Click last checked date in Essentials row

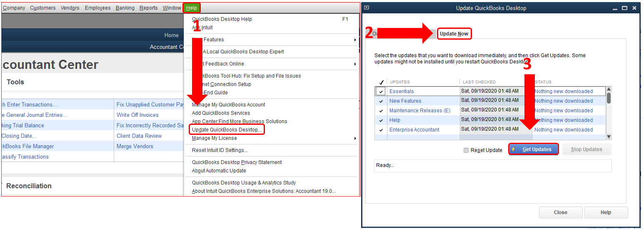(x=490, y=91)
